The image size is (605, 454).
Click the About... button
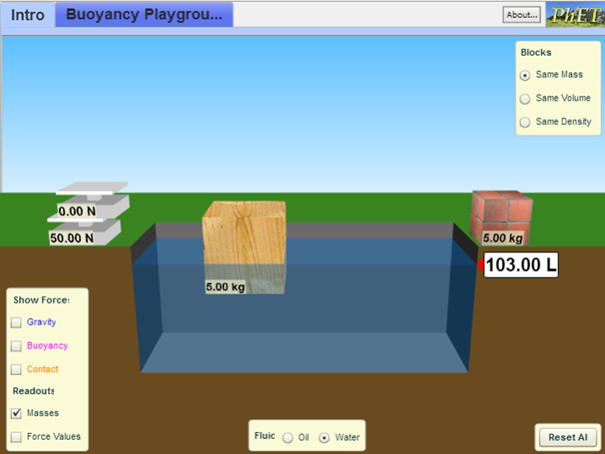tap(522, 15)
